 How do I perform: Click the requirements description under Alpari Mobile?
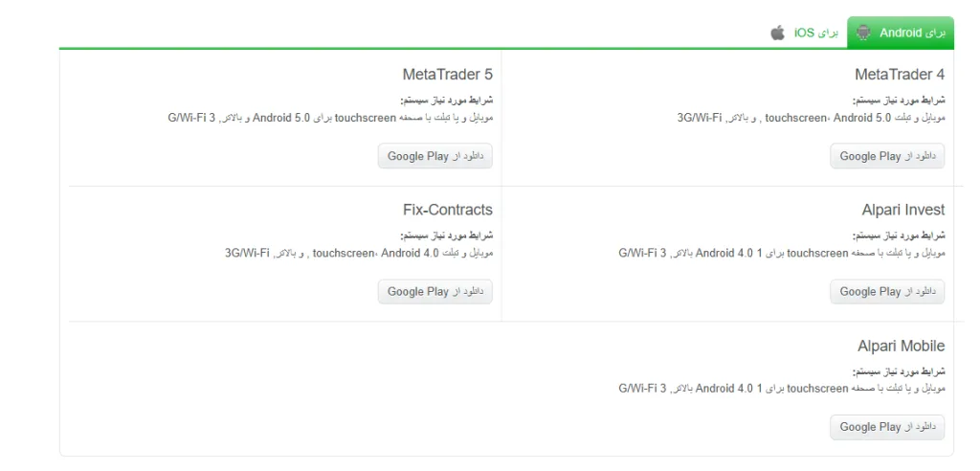pyautogui.click(x=781, y=389)
